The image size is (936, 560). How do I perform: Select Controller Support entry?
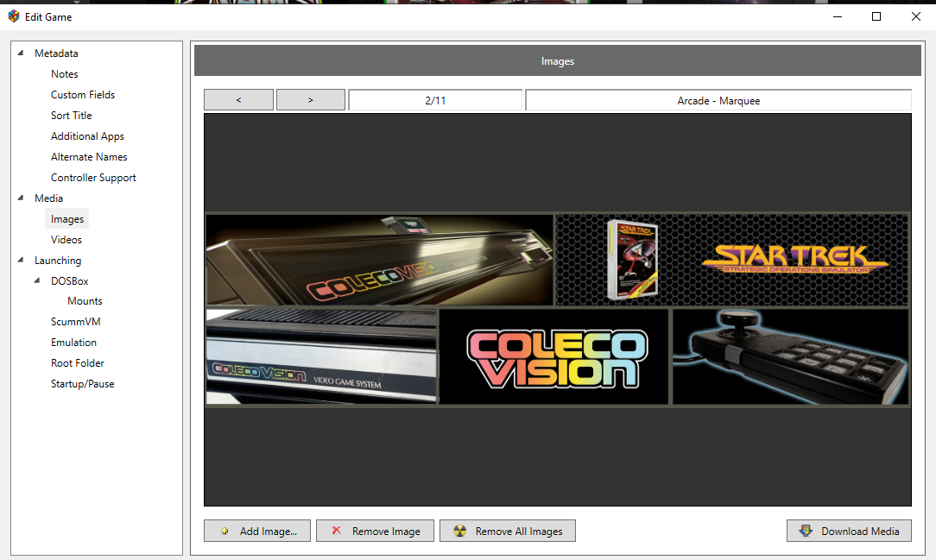(93, 178)
